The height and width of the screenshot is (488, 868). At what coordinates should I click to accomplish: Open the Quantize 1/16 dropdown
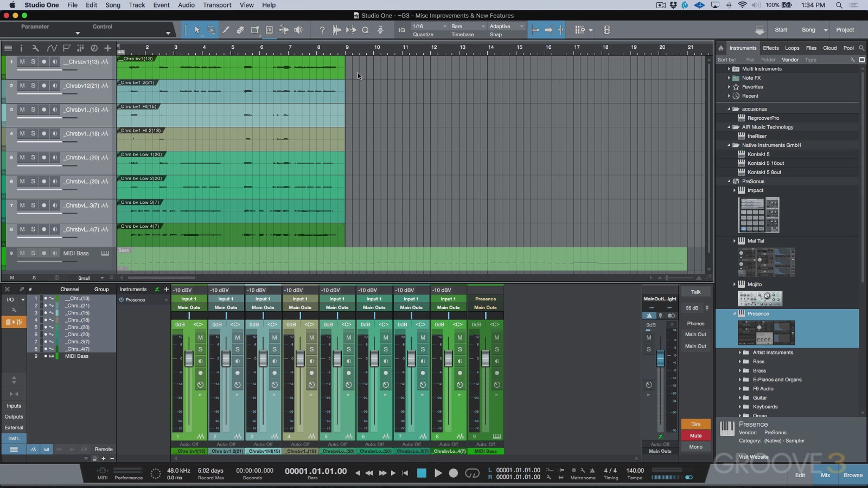(430, 27)
